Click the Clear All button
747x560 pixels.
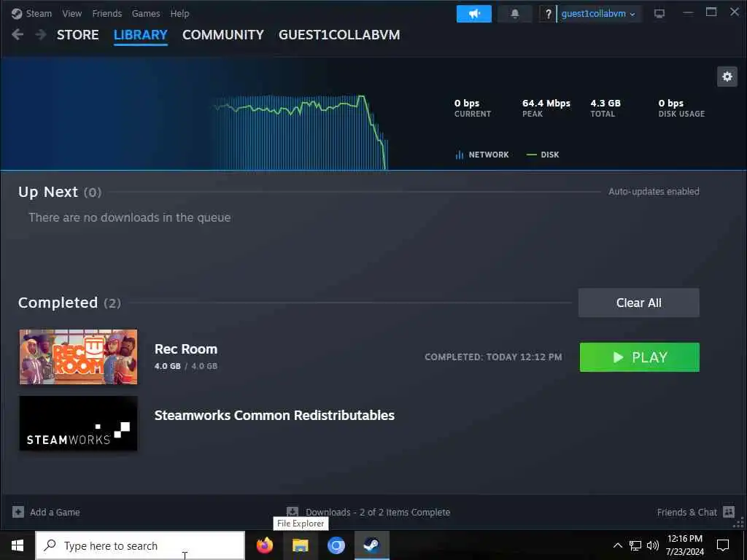tap(638, 303)
